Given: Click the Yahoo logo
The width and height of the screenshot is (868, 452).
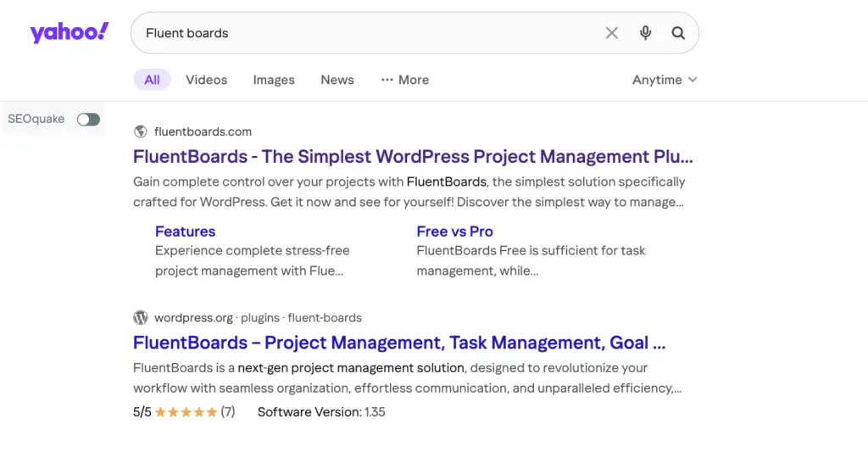Looking at the screenshot, I should click(70, 33).
